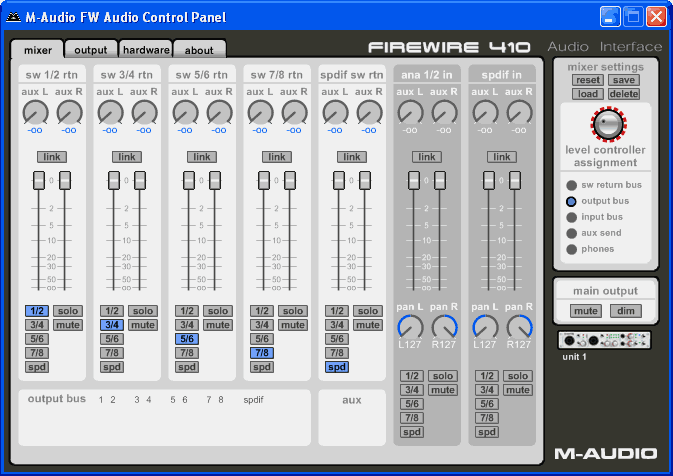Solo the spdif in channel

point(518,376)
